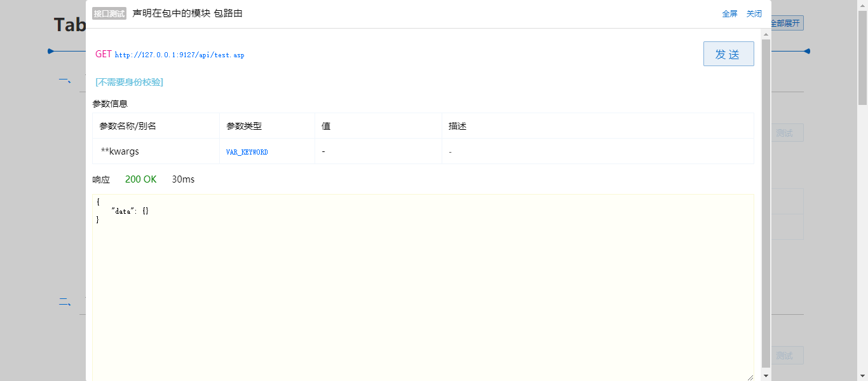Click the API URL http://127.0.0.1:9127/api/test.asp
Image resolution: width=868 pixels, height=381 pixels.
click(179, 55)
